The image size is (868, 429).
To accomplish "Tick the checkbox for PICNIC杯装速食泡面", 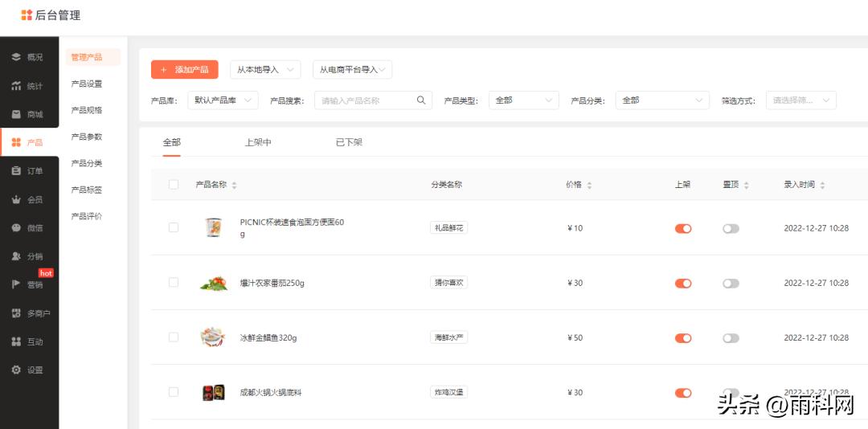I will click(x=174, y=227).
